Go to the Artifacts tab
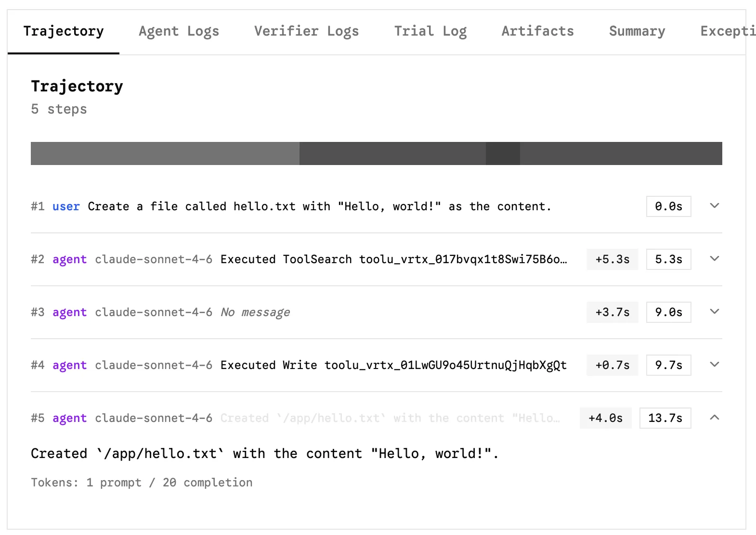Viewport: 756px width, 535px height. (x=537, y=31)
